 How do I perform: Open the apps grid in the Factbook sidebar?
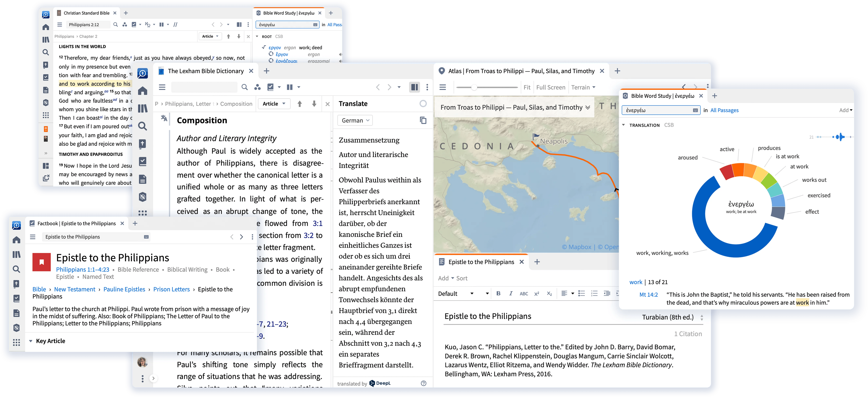[16, 342]
